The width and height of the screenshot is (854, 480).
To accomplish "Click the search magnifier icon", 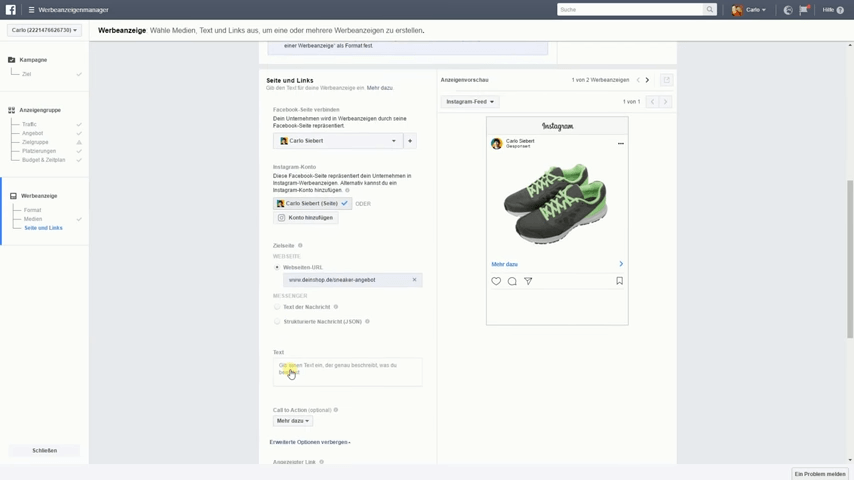I will [710, 10].
